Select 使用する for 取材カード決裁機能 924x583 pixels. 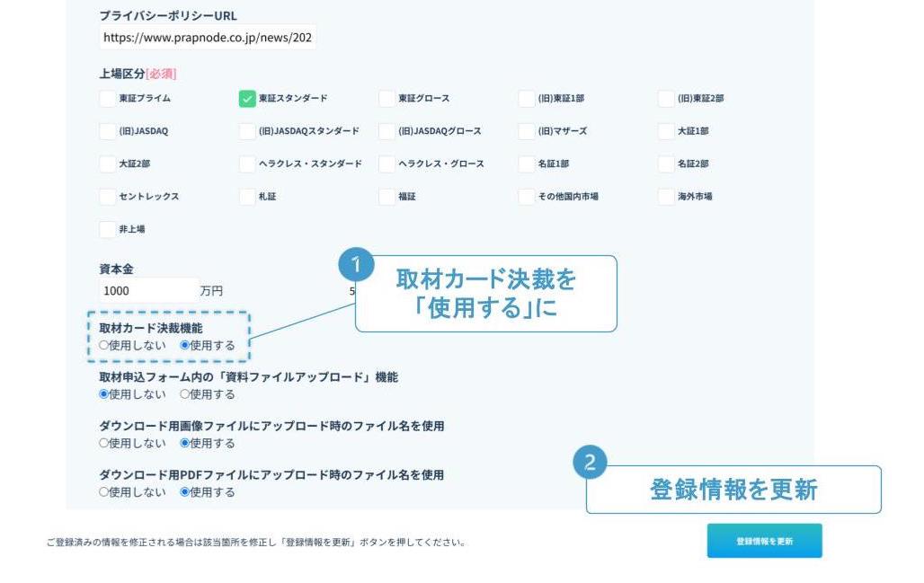click(185, 345)
